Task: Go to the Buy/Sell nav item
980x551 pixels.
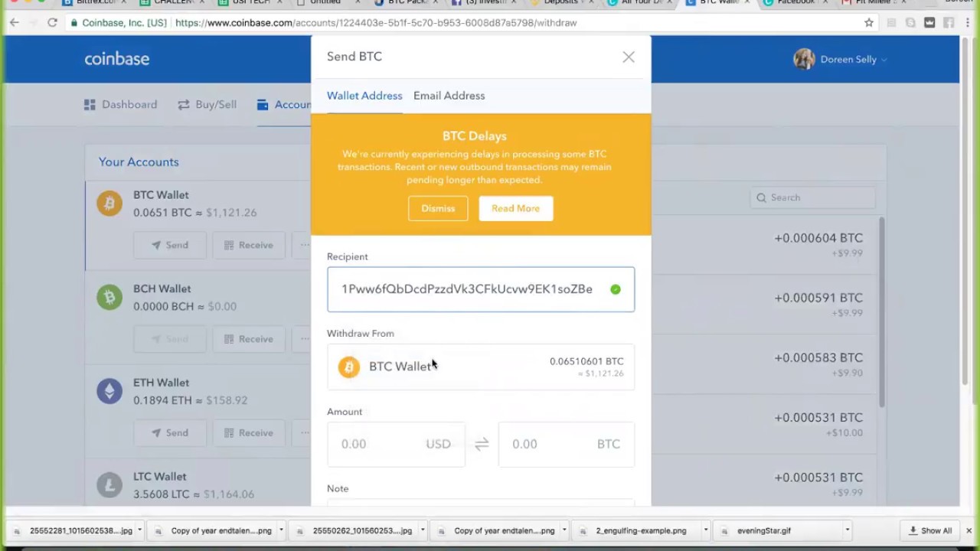Action: tap(207, 105)
